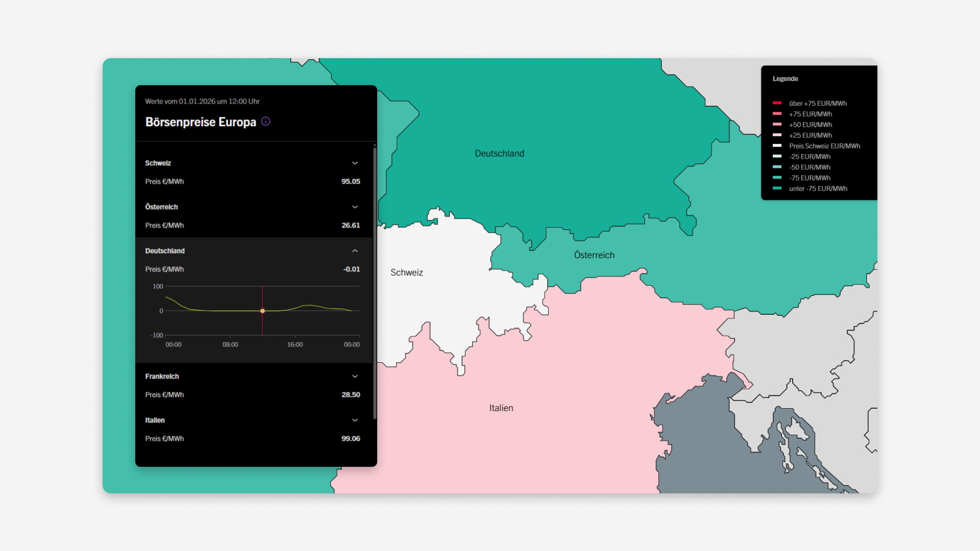Screen dimensions: 980x551
Task: Click the Legende heading
Action: tap(785, 79)
